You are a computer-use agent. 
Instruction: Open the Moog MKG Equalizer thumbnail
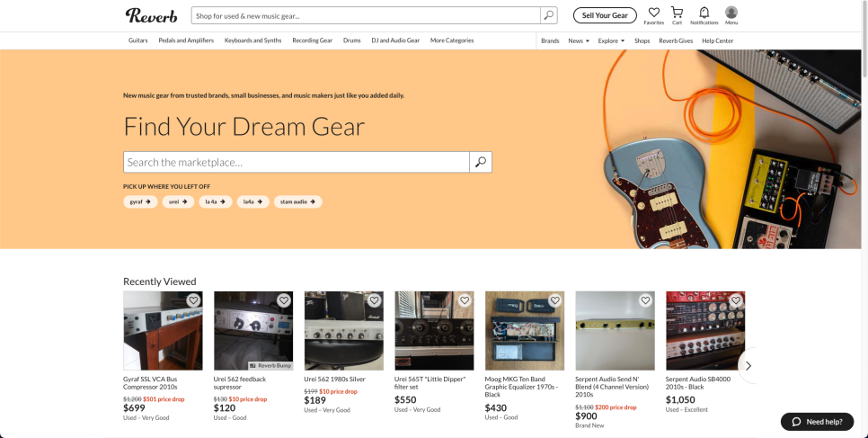[525, 331]
